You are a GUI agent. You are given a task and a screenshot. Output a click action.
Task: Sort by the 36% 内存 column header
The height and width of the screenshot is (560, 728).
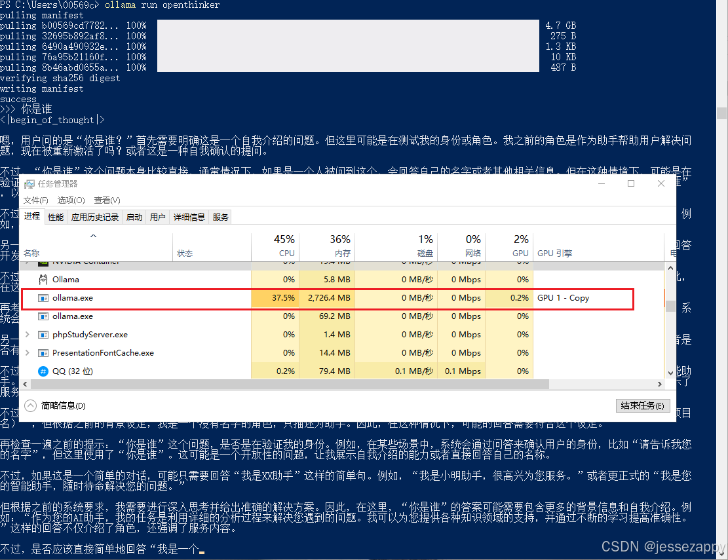click(x=327, y=248)
